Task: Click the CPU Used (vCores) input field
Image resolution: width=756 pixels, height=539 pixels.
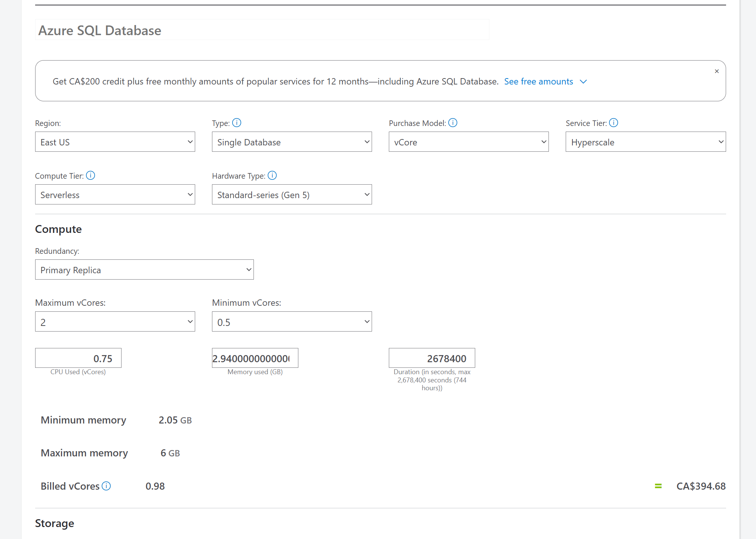Action: [x=78, y=358]
